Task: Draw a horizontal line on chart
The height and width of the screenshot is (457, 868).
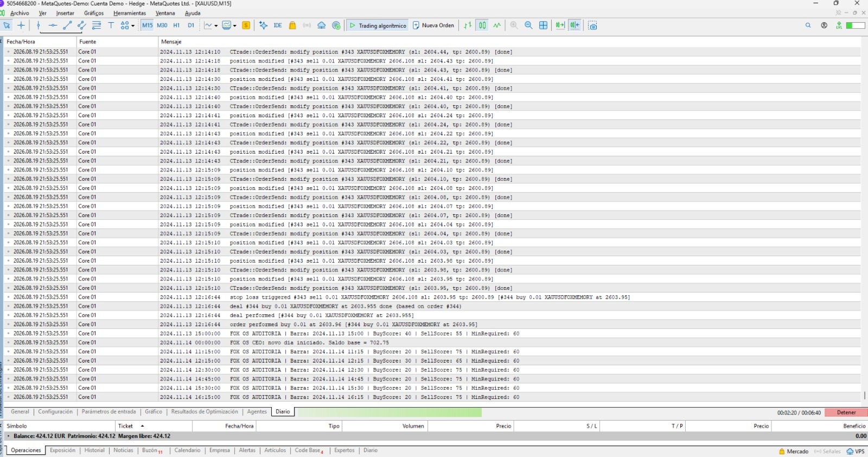Action: tap(53, 25)
